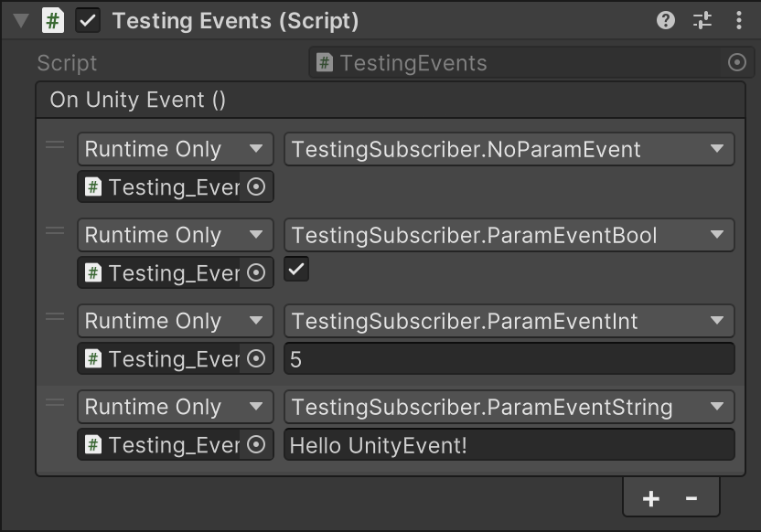
Task: Open the TestingSubscriber.ParamEventBool function dropdown
Action: 509,236
